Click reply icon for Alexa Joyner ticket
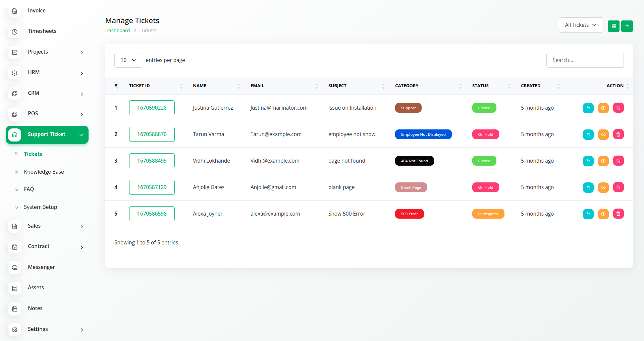The width and height of the screenshot is (644, 341). [588, 214]
